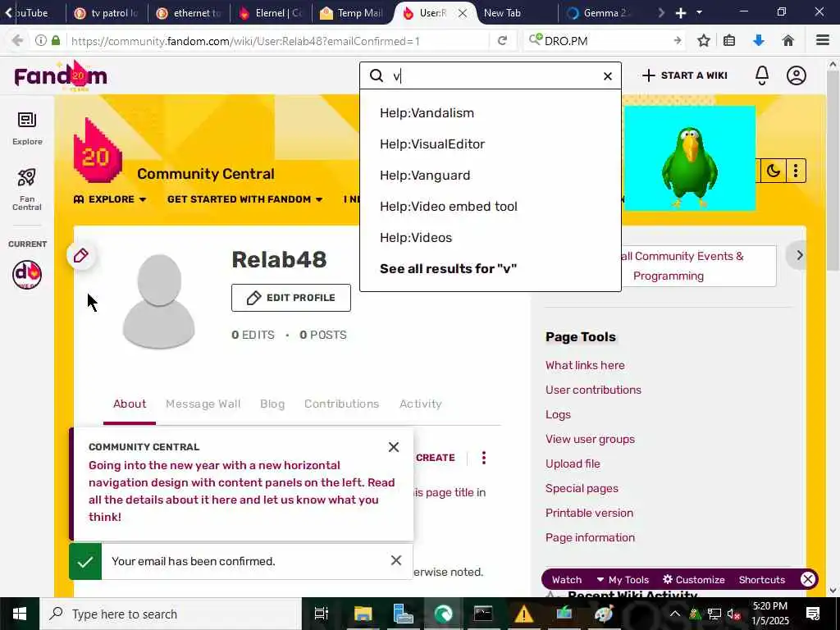Switch to Message Wall tab

[203, 404]
